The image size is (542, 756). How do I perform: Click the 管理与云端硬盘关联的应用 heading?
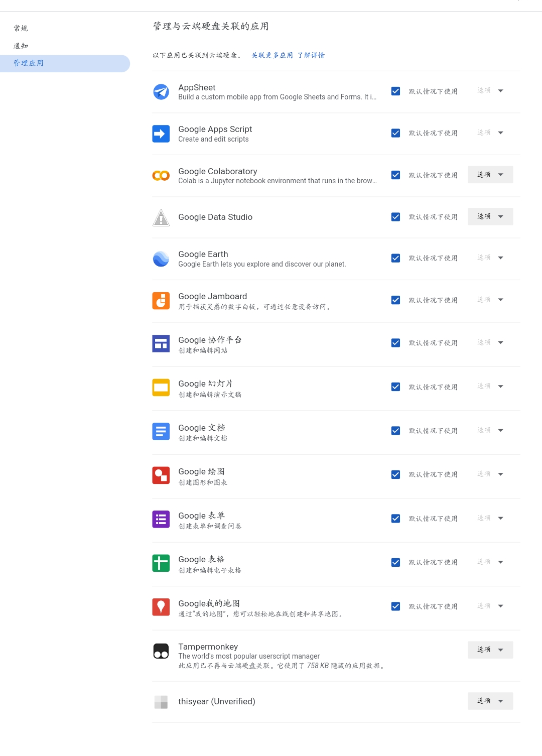click(211, 26)
